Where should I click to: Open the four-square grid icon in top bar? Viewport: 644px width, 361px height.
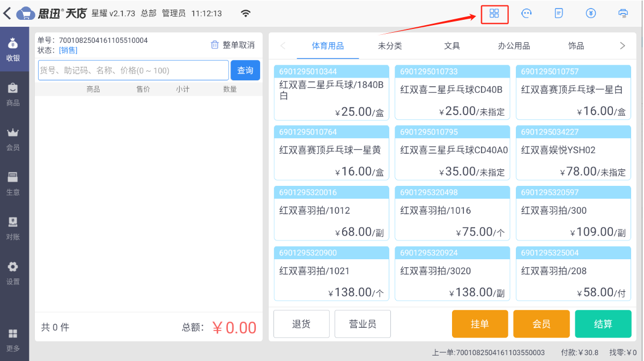point(494,13)
